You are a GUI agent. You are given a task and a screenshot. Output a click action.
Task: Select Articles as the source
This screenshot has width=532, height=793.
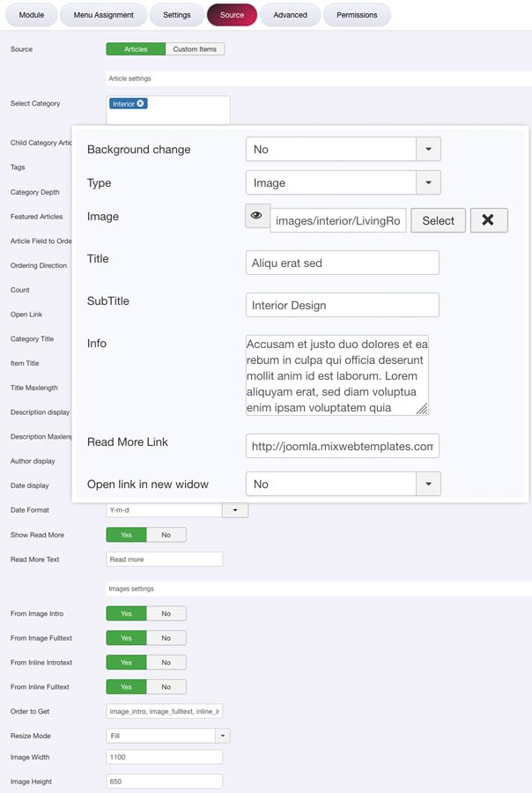[136, 49]
